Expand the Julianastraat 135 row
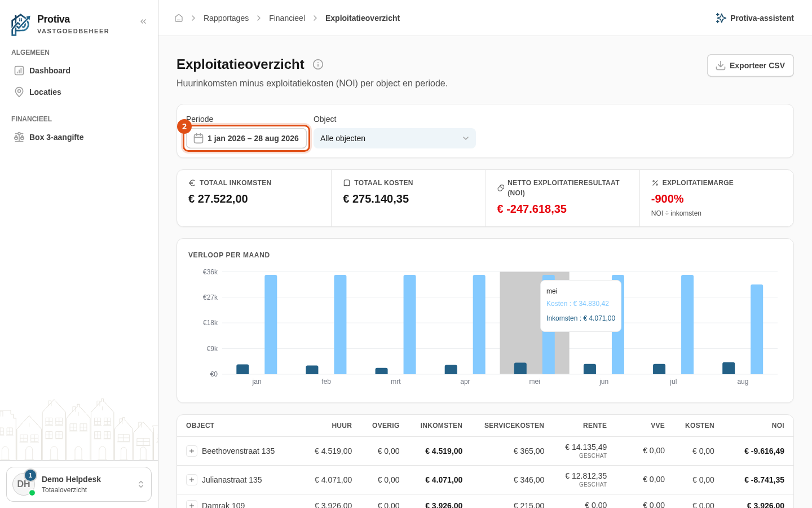This screenshot has width=812, height=508. [192, 480]
